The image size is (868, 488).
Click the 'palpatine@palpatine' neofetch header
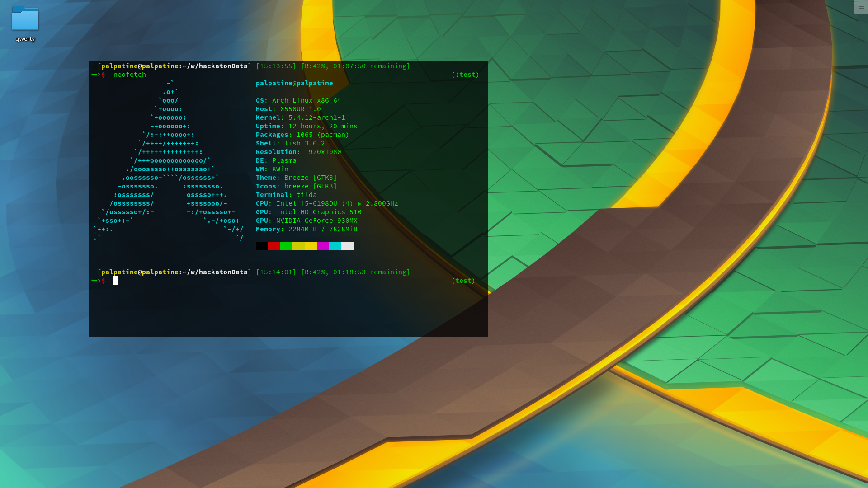coord(294,83)
